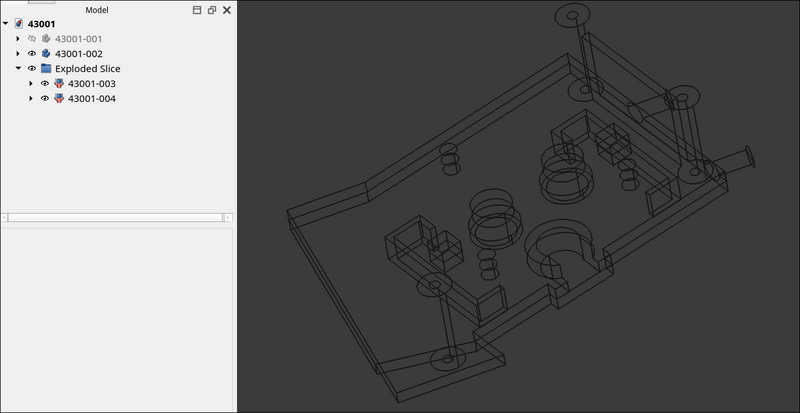This screenshot has height=413, width=800.
Task: Click the Exploded Slice folder icon
Action: (46, 69)
